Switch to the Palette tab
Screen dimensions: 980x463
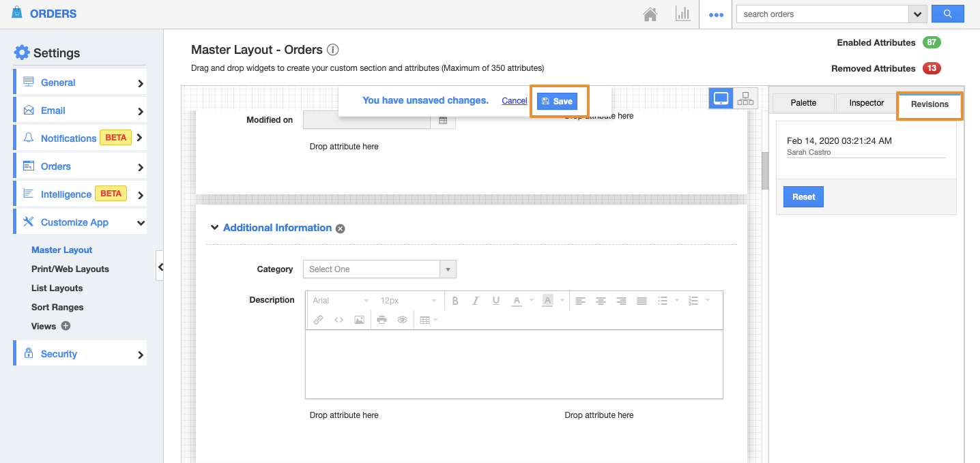point(803,103)
